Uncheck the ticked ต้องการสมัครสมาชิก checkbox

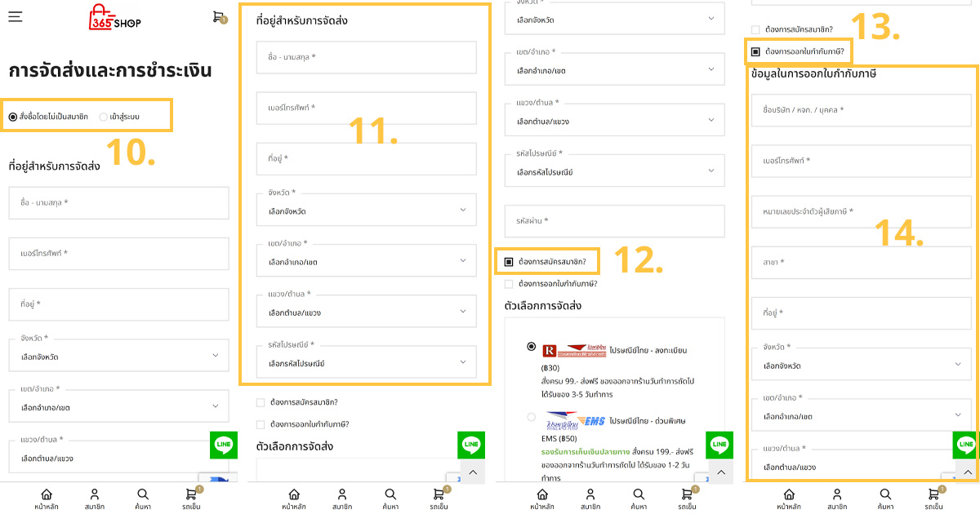click(509, 262)
